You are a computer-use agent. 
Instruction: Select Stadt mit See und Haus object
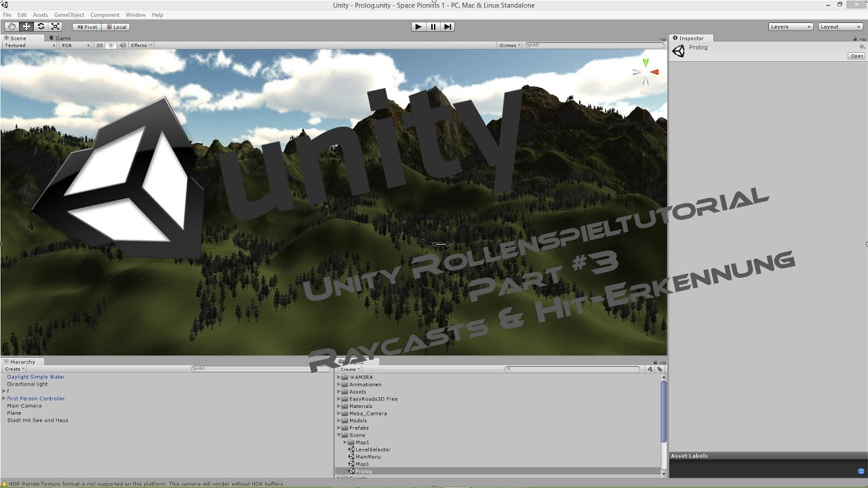[x=37, y=420]
